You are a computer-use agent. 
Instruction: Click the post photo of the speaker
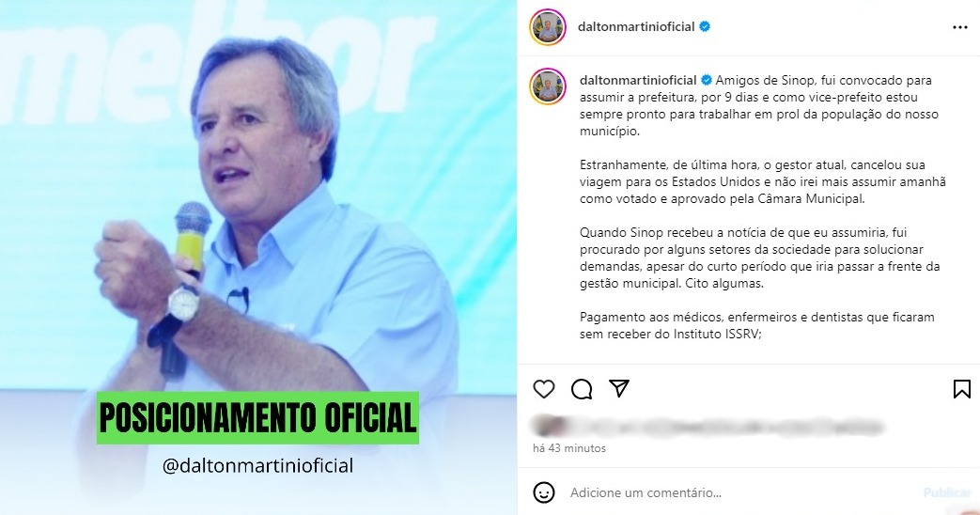258,257
